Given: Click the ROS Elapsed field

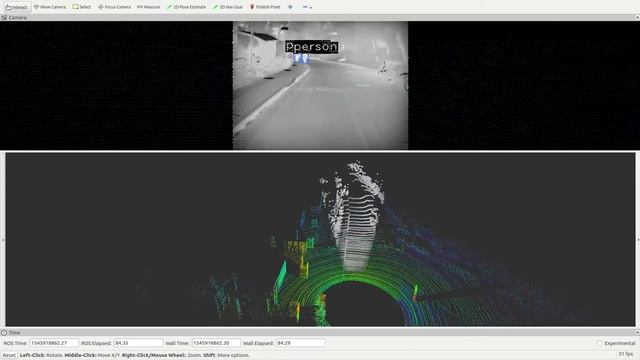Looking at the screenshot, I should pyautogui.click(x=138, y=343).
